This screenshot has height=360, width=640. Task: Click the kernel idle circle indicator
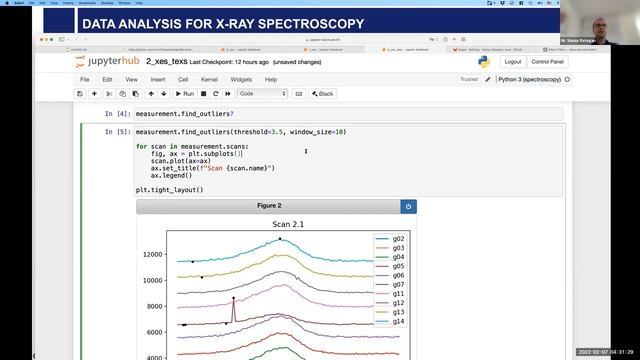point(567,80)
